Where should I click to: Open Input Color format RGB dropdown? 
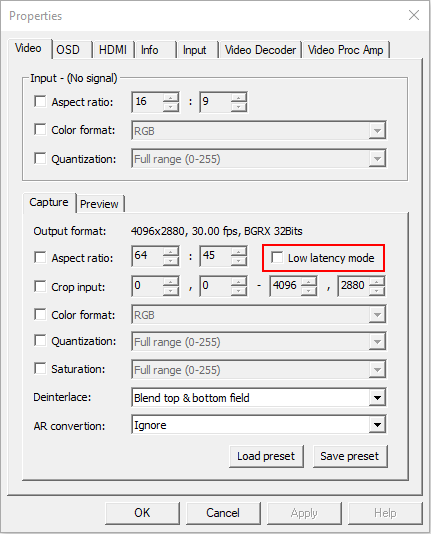point(259,130)
